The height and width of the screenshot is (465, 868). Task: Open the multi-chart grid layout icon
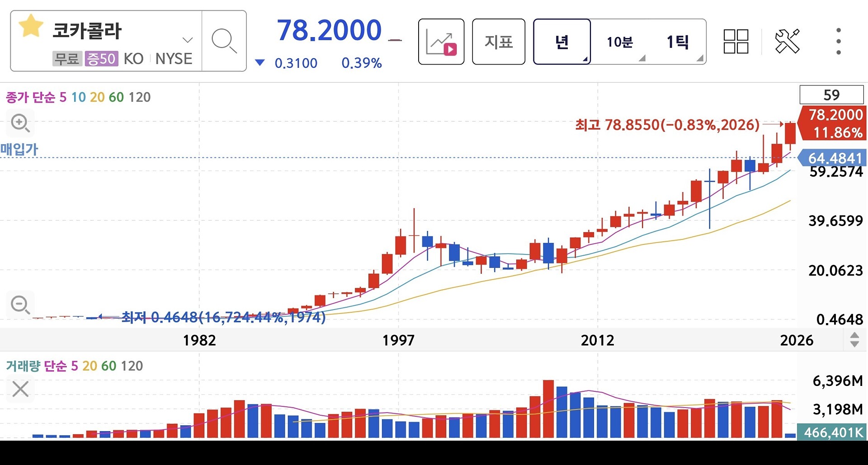[736, 42]
